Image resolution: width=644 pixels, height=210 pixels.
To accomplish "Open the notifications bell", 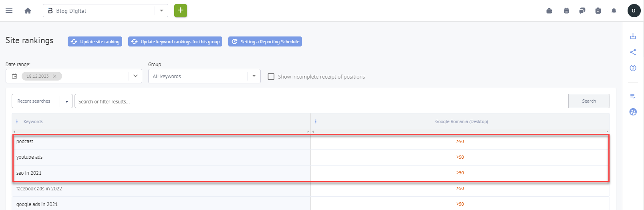I will (x=614, y=11).
